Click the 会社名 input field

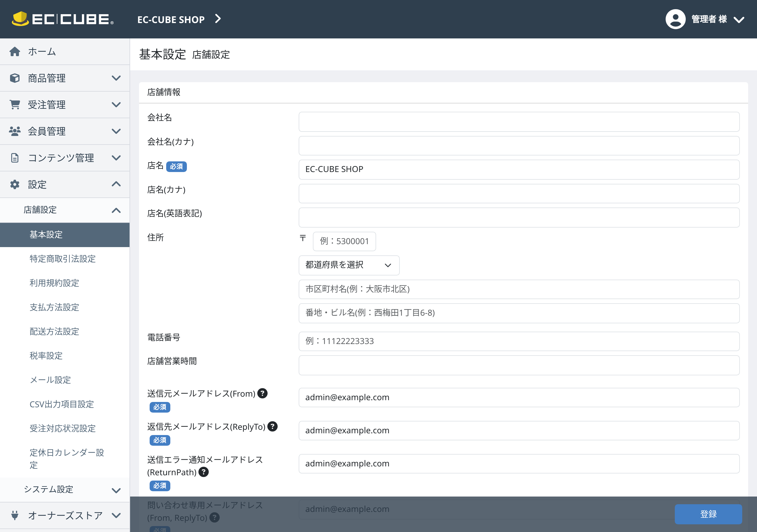tap(519, 122)
